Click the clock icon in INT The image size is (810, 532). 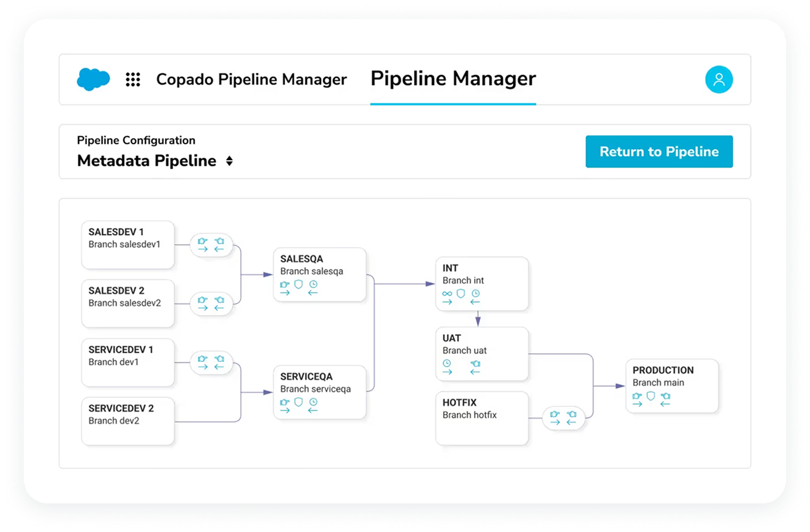(475, 294)
